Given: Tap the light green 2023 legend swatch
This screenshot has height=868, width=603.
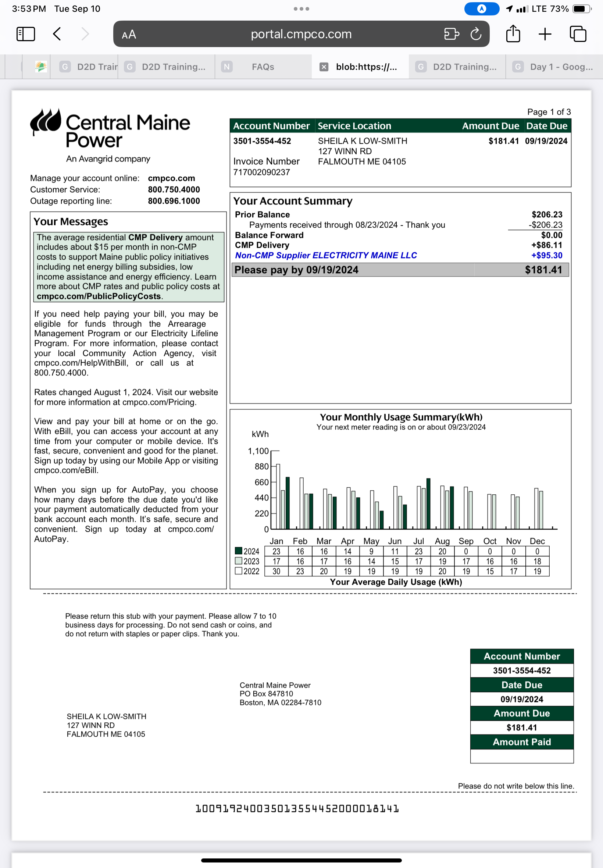Looking at the screenshot, I should (238, 561).
